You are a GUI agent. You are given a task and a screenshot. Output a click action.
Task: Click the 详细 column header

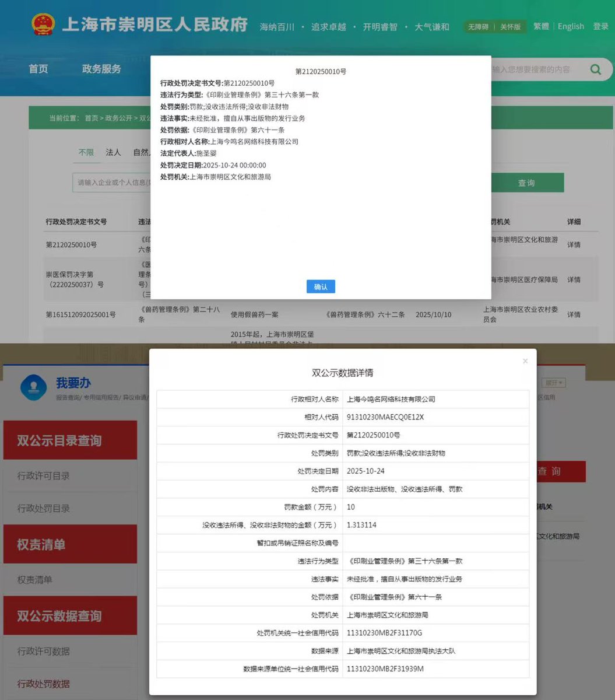[574, 222]
